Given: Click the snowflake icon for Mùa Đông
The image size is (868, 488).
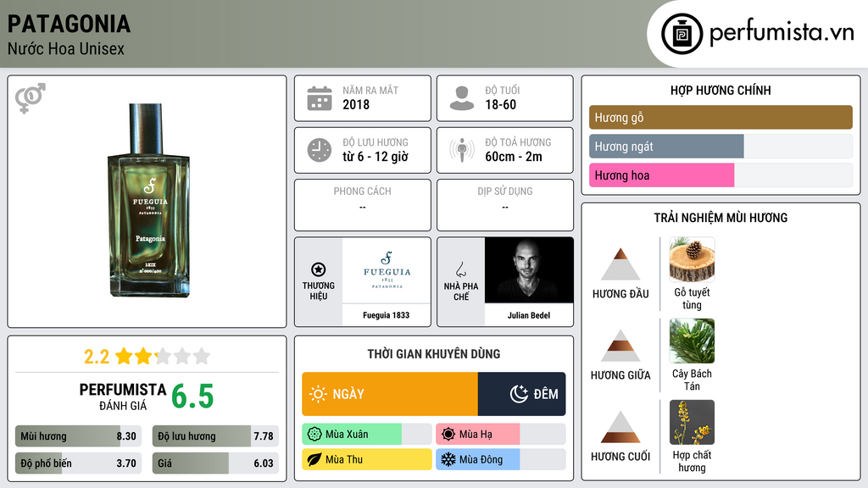Looking at the screenshot, I should pyautogui.click(x=448, y=459).
